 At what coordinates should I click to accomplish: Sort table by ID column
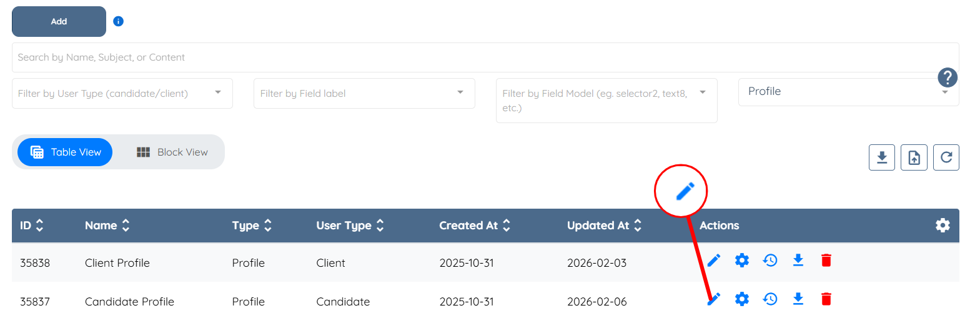[x=31, y=226]
